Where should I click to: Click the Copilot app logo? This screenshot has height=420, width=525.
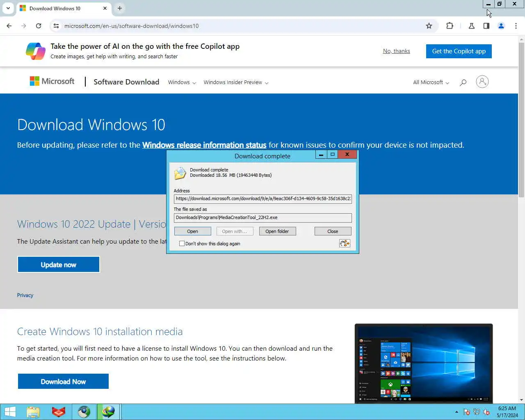pos(36,51)
